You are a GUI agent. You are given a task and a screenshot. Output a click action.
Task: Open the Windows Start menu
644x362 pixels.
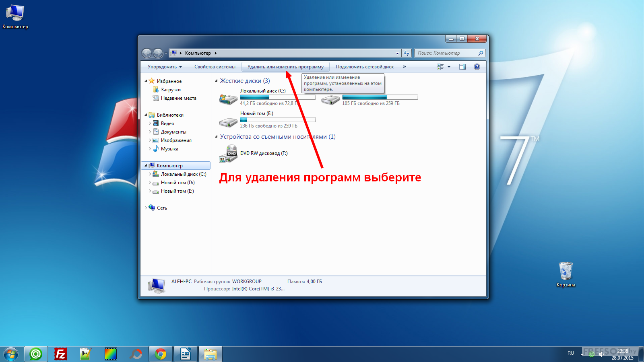point(11,354)
